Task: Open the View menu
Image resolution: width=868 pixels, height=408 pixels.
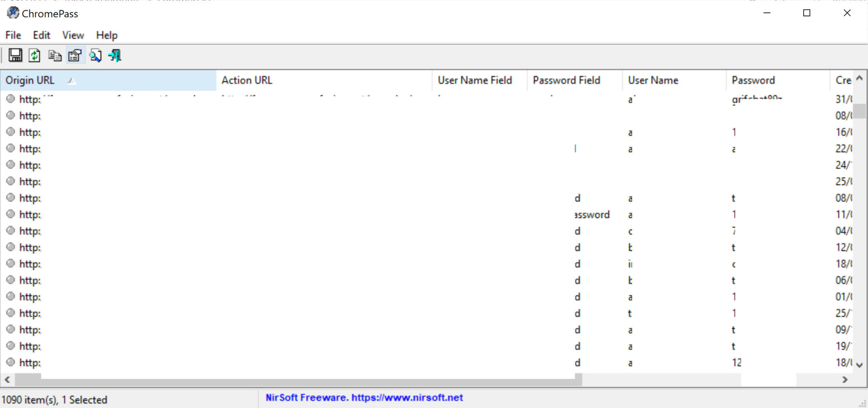Action: pyautogui.click(x=73, y=35)
